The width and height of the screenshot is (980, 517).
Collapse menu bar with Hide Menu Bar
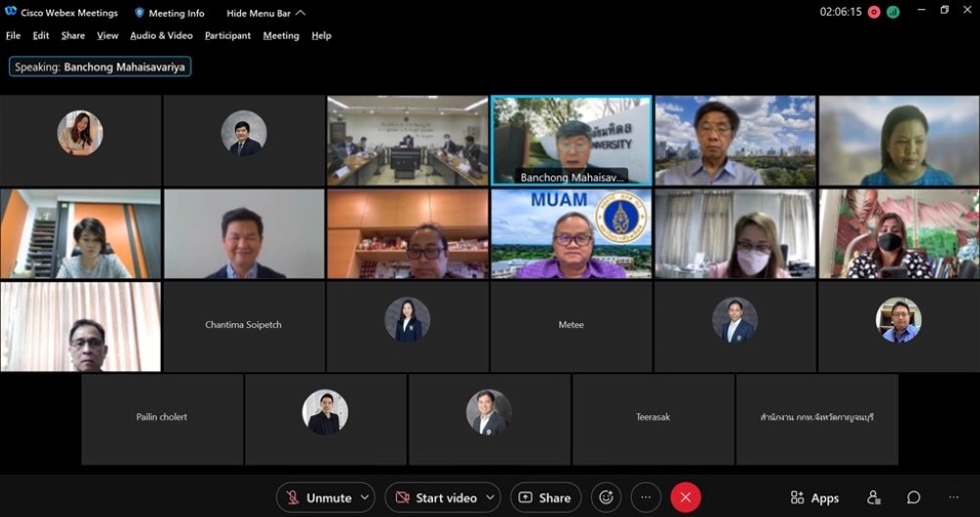(x=266, y=13)
